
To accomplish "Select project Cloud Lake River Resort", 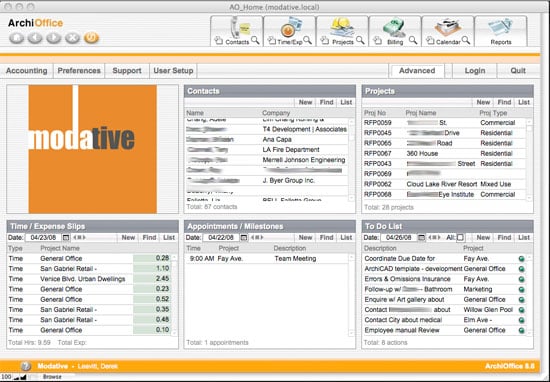I will click(444, 184).
